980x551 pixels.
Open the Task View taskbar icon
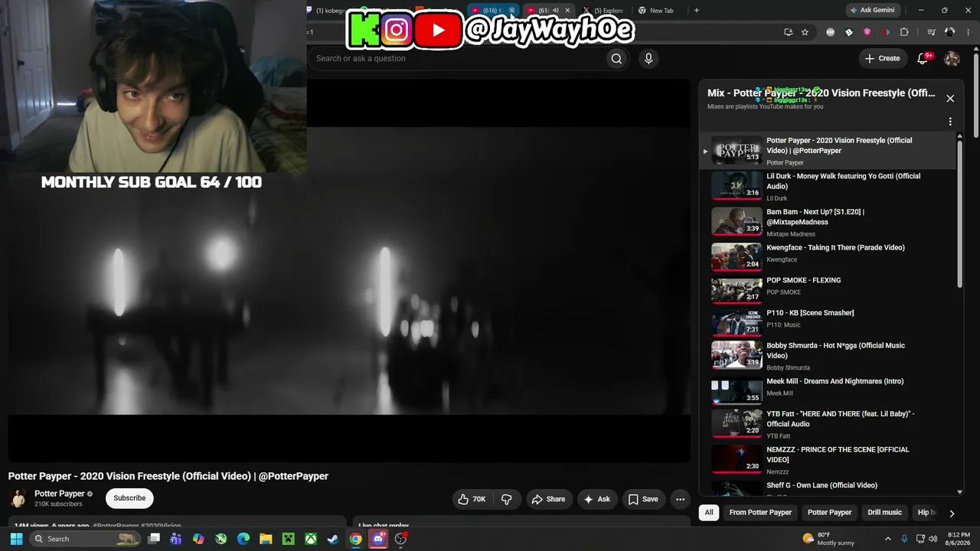(x=154, y=539)
